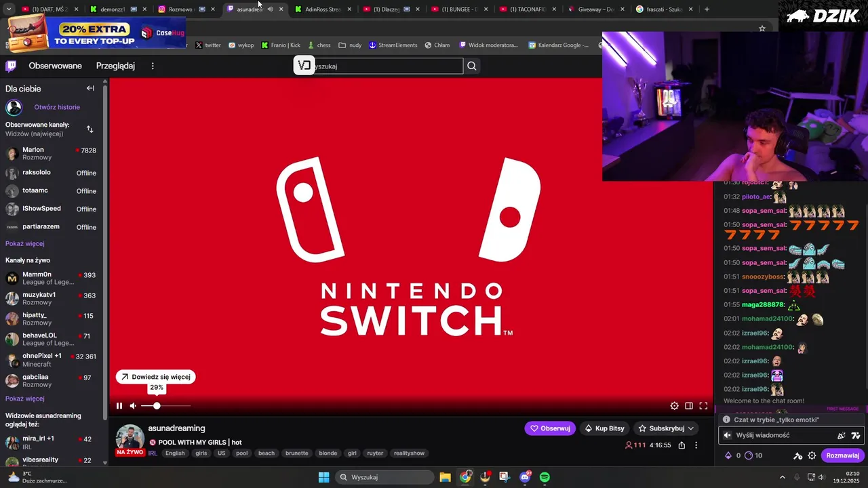
Task: Click the asunadreaming streamer avatar
Action: (x=130, y=438)
